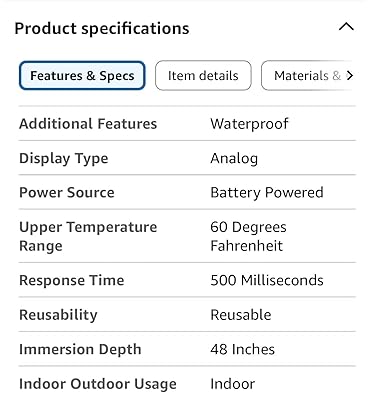The width and height of the screenshot is (370, 400).
Task: Select the Immersion Depth label
Action: (x=80, y=349)
